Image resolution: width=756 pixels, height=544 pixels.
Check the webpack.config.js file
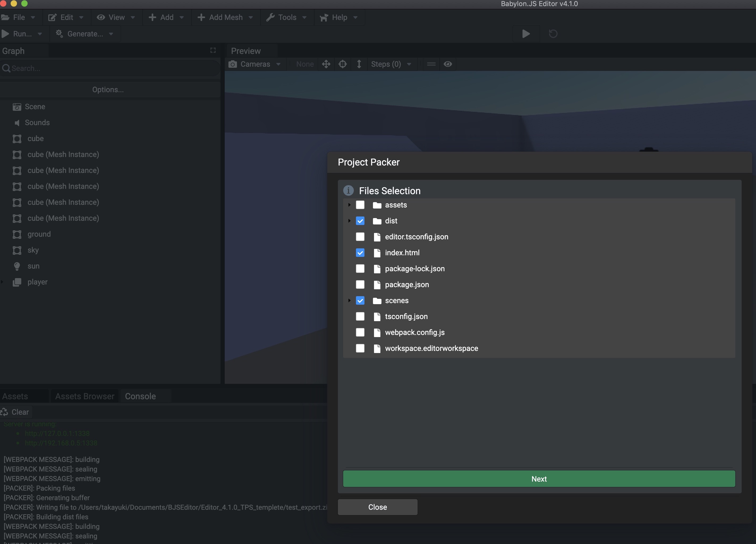click(360, 332)
